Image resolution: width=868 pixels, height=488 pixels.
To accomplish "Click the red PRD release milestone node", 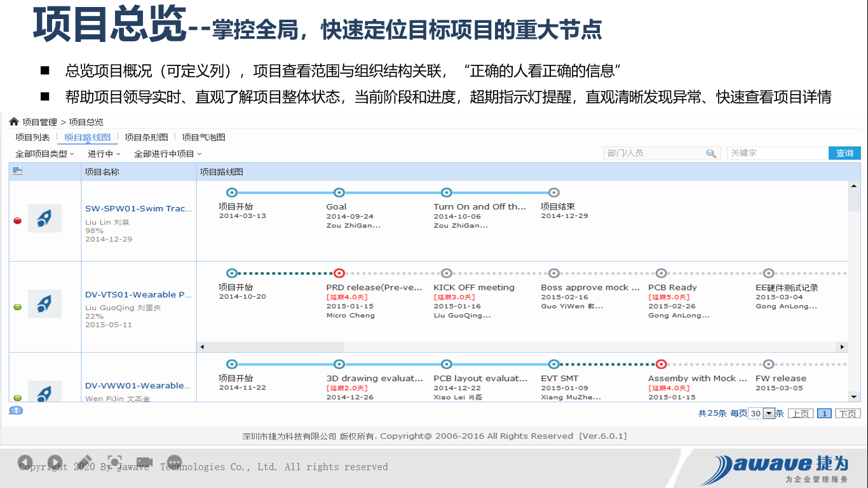I will click(339, 273).
